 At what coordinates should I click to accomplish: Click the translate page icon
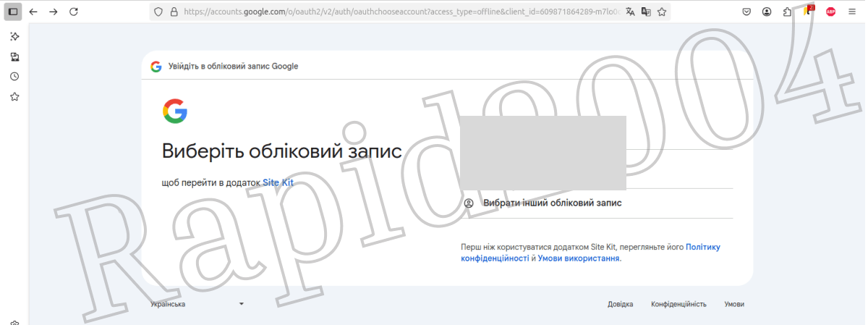tap(630, 12)
